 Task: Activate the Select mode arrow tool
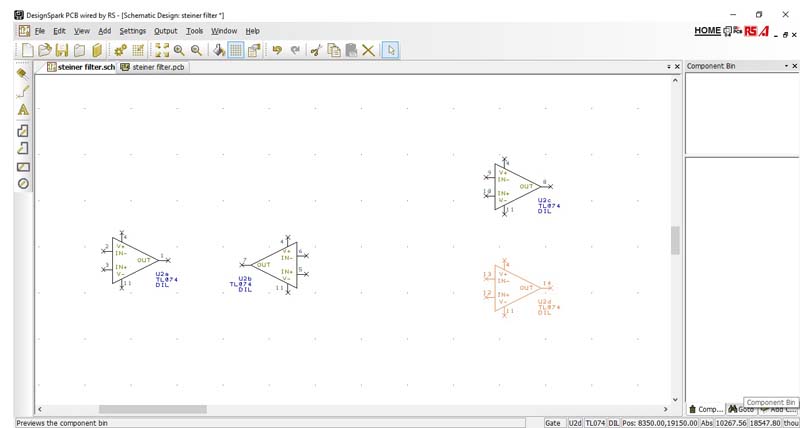391,50
